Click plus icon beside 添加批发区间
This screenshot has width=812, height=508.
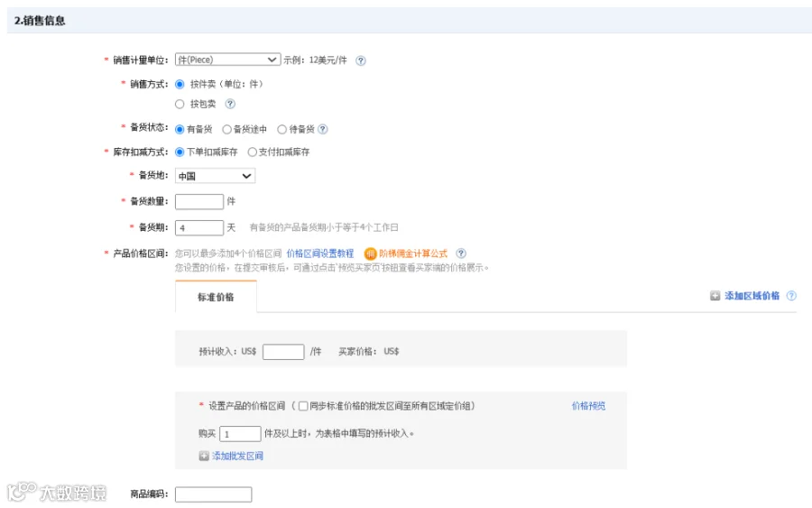(x=204, y=456)
